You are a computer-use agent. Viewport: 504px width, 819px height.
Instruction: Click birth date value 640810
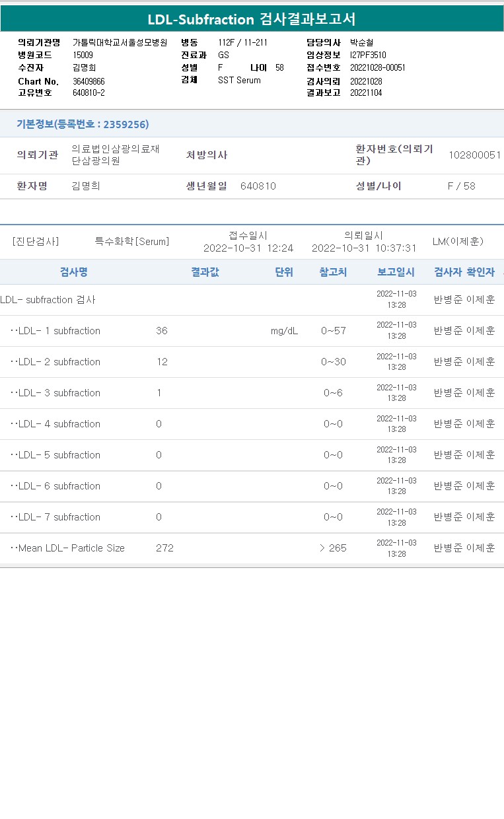(x=258, y=186)
